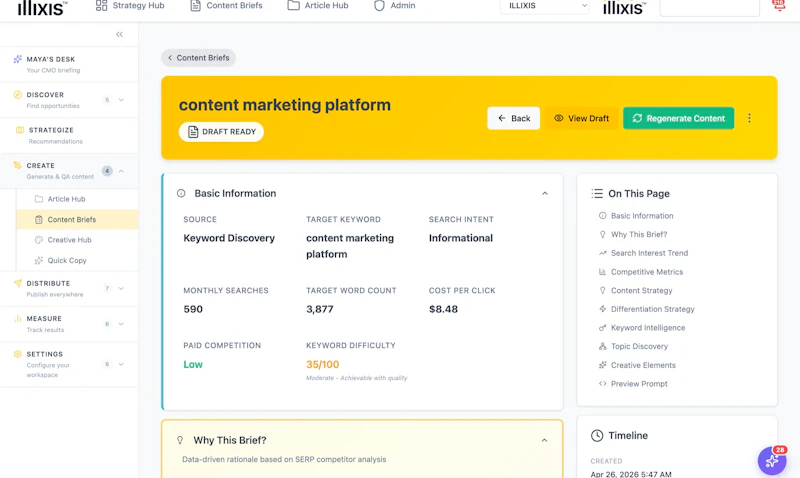
Task: Expand the Measure section chevron
Action: coord(121,324)
